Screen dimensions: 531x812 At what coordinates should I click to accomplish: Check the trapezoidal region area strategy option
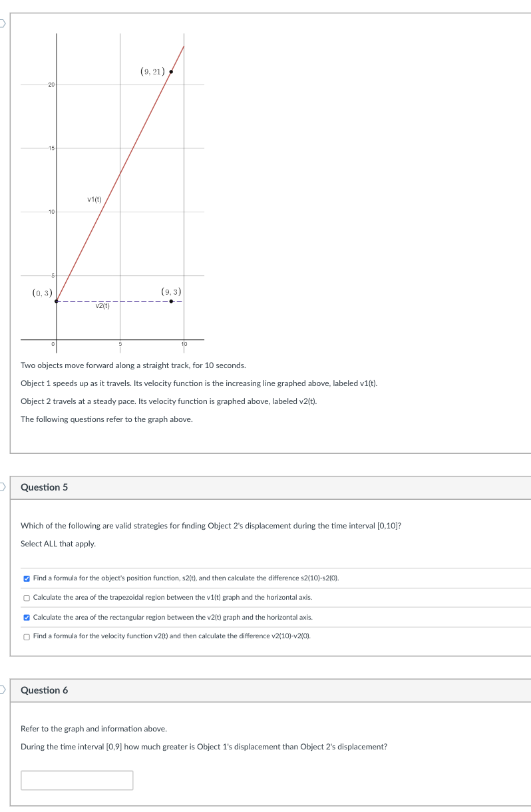click(x=25, y=597)
